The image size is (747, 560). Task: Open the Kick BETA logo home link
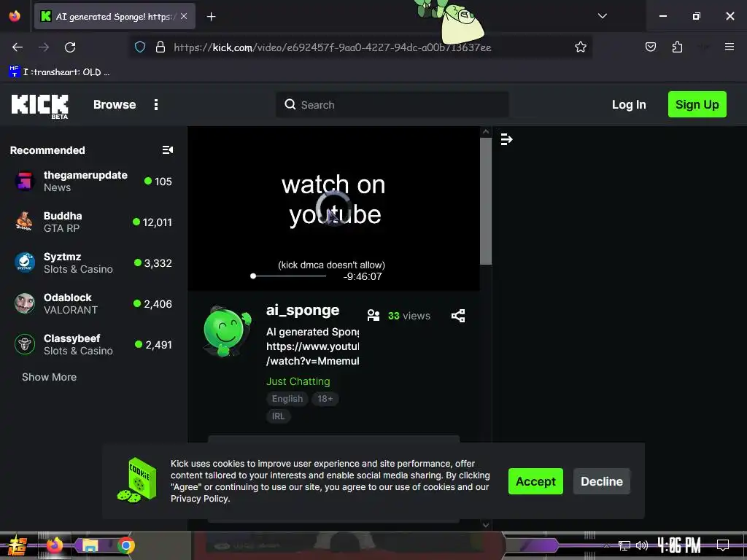pos(40,106)
